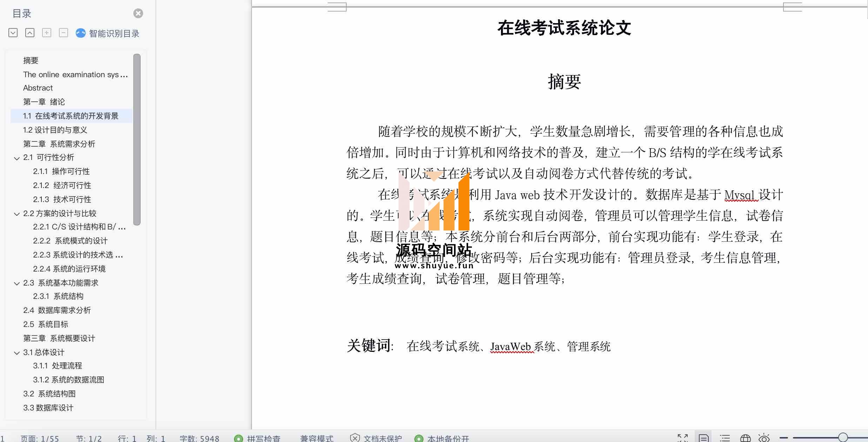The width and height of the screenshot is (868, 442).
Task: Select 1.1 在线考试系统的开发背景 entry
Action: (x=72, y=116)
